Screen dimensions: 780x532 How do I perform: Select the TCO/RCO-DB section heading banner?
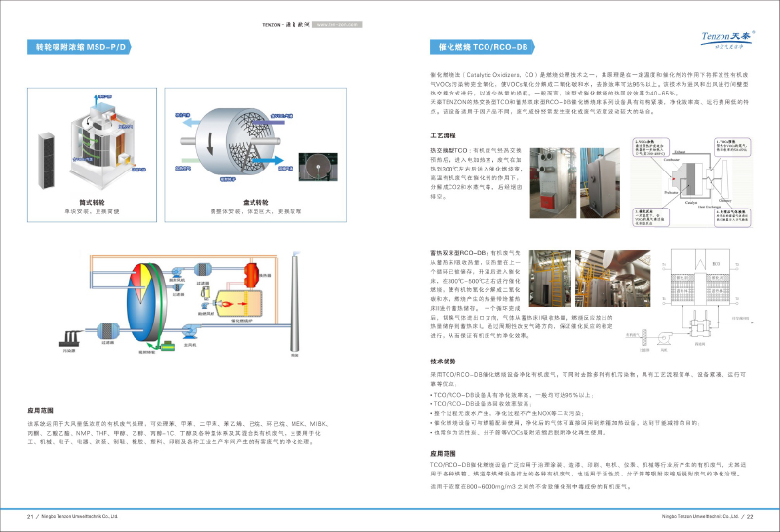click(482, 47)
